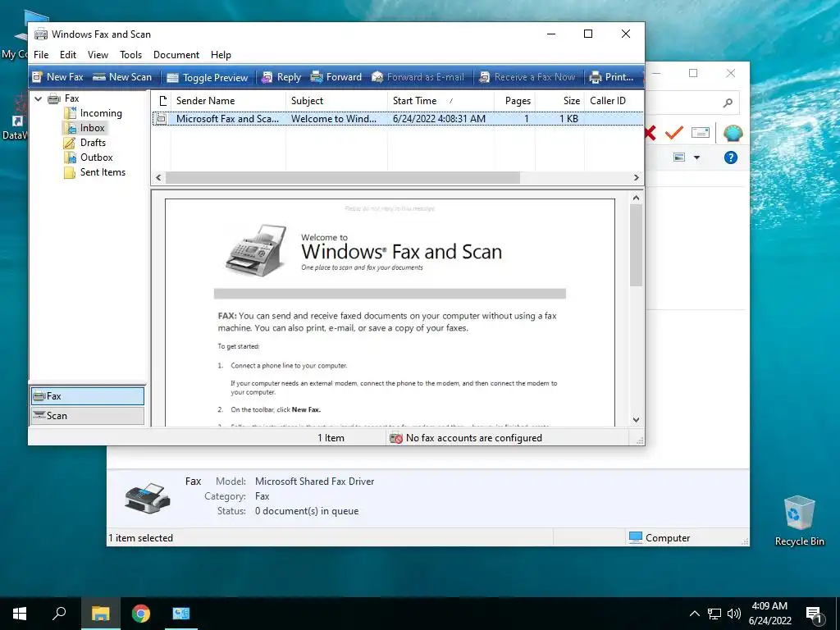Viewport: 840px width, 630px height.
Task: Click the fax message row's document icon
Action: [162, 119]
